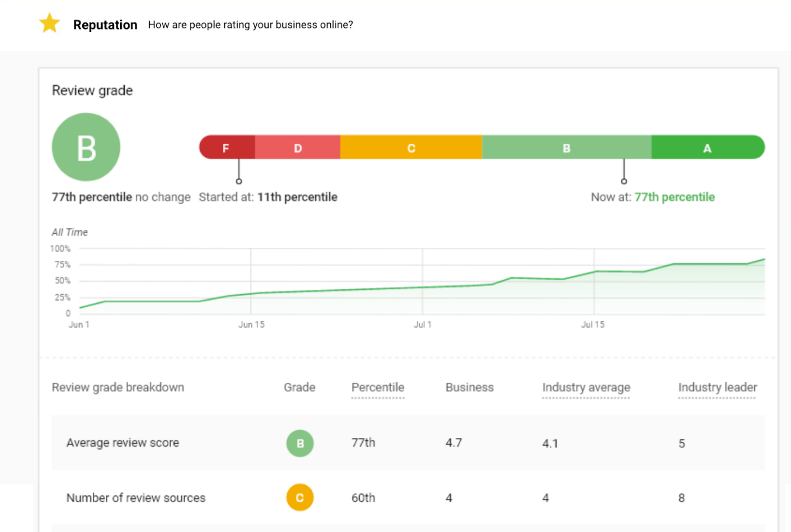Select the orange C segment of grade bar
This screenshot has height=532, width=791.
[411, 147]
